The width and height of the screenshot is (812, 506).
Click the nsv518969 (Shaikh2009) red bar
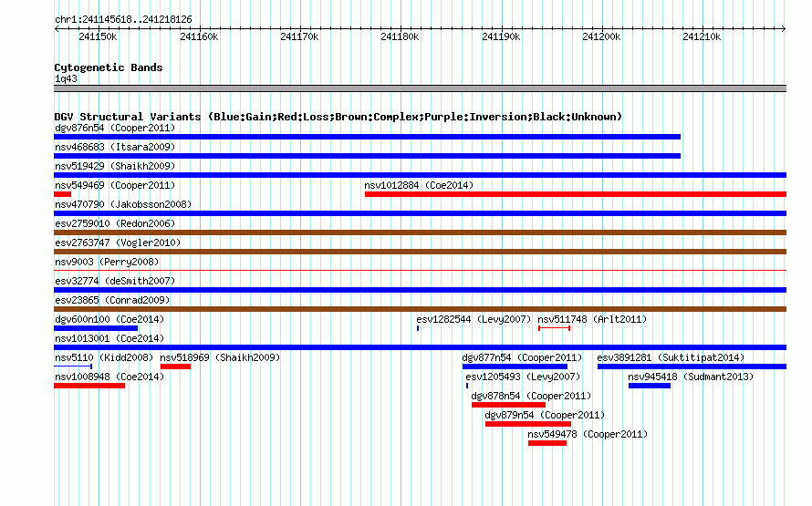tap(175, 367)
